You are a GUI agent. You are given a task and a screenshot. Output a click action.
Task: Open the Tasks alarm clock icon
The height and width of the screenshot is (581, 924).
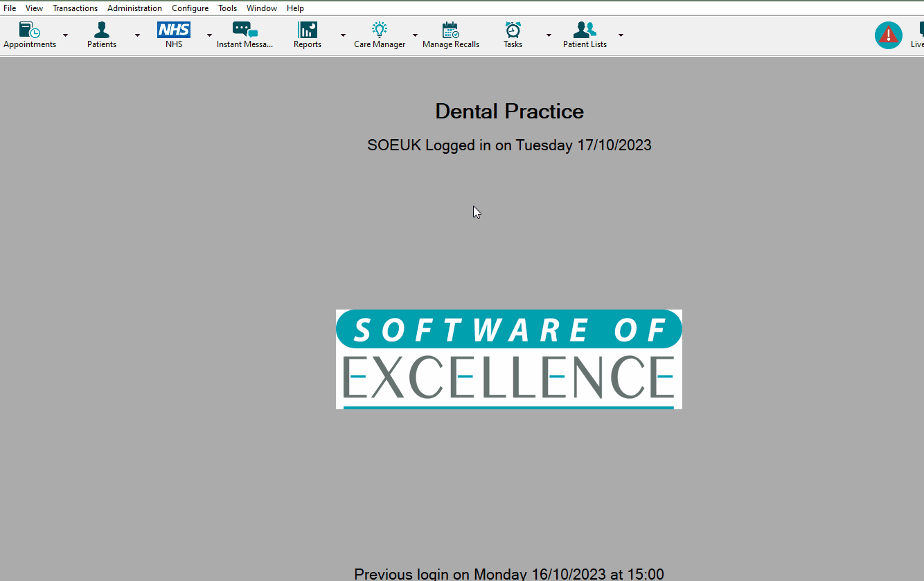513,30
